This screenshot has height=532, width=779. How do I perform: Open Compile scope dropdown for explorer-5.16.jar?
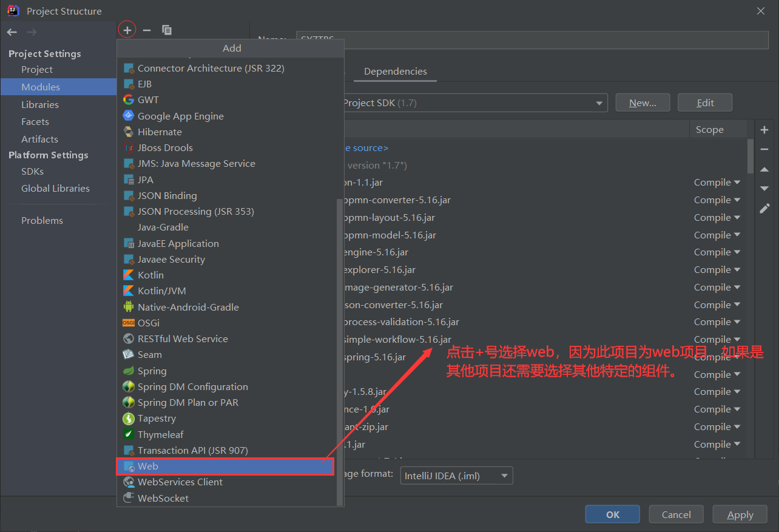point(717,269)
